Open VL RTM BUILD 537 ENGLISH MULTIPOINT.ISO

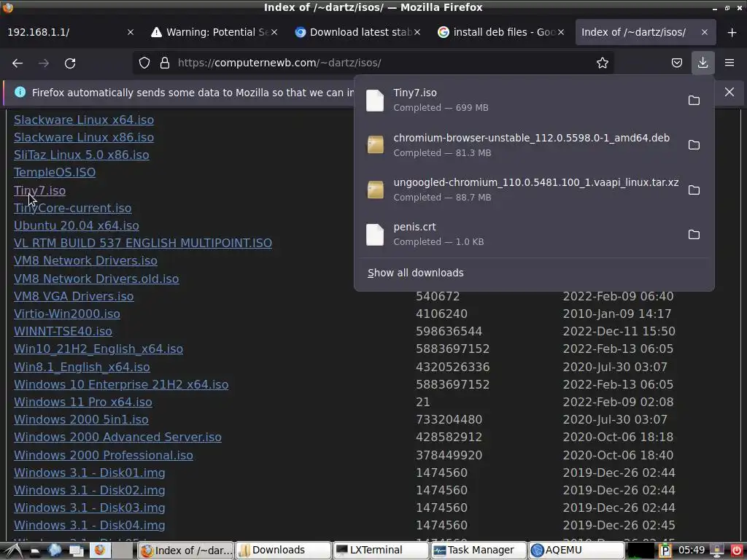pyautogui.click(x=143, y=243)
